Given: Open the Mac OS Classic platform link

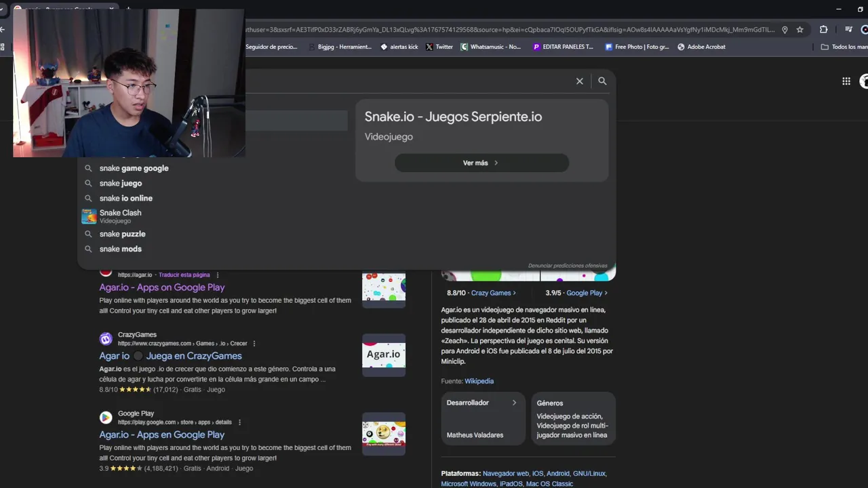Looking at the screenshot, I should pyautogui.click(x=549, y=484).
